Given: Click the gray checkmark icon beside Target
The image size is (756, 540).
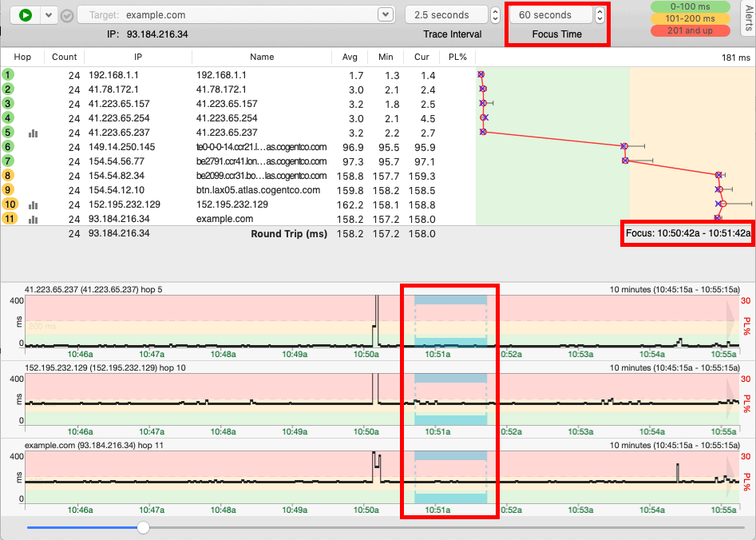Looking at the screenshot, I should pos(67,16).
